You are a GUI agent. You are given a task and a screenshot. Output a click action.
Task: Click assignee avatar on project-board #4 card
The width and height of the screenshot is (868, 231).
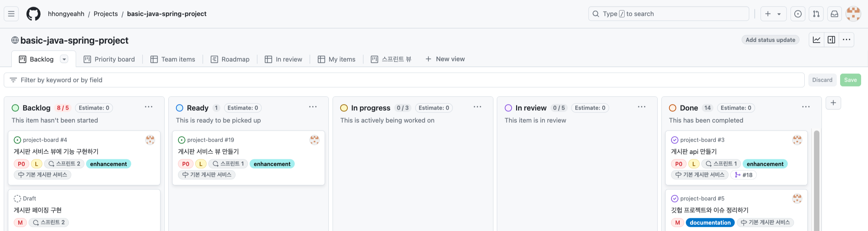click(150, 140)
